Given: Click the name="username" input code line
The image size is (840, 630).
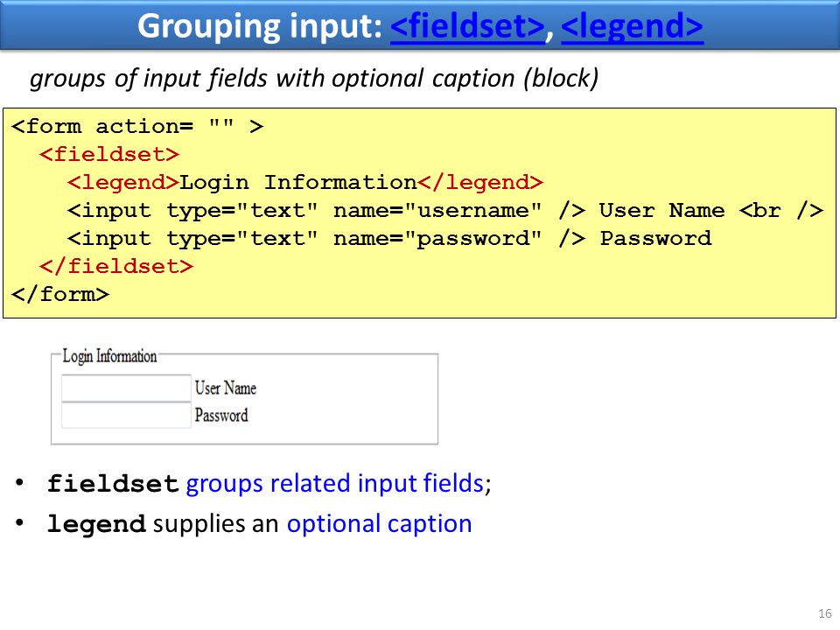Looking at the screenshot, I should pyautogui.click(x=444, y=211).
